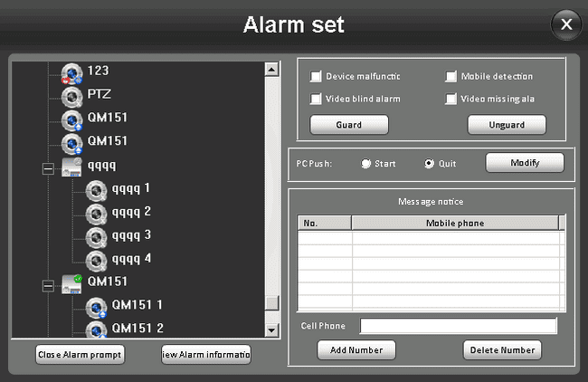
Task: Click the qqqq 3 camera icon
Action: [96, 236]
